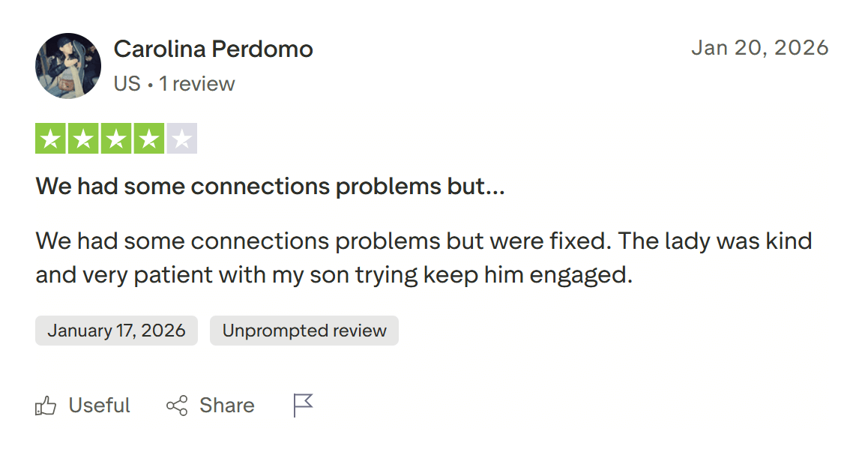The image size is (868, 458).
Task: Click the Share network icon
Action: tap(177, 406)
